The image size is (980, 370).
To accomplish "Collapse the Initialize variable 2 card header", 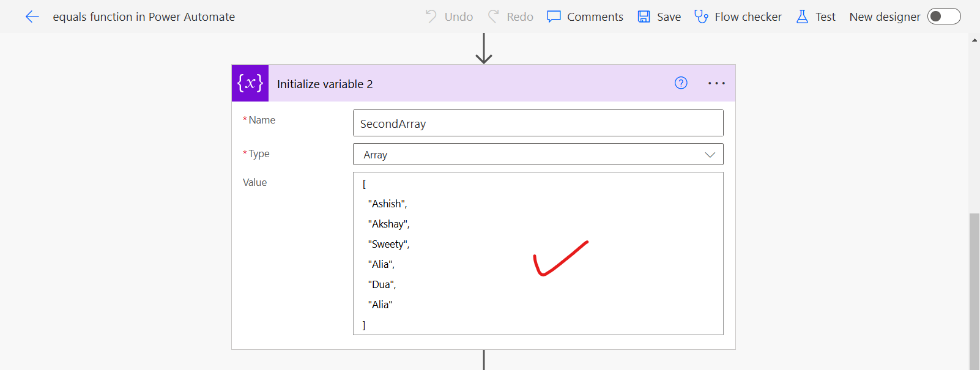I will [x=465, y=83].
